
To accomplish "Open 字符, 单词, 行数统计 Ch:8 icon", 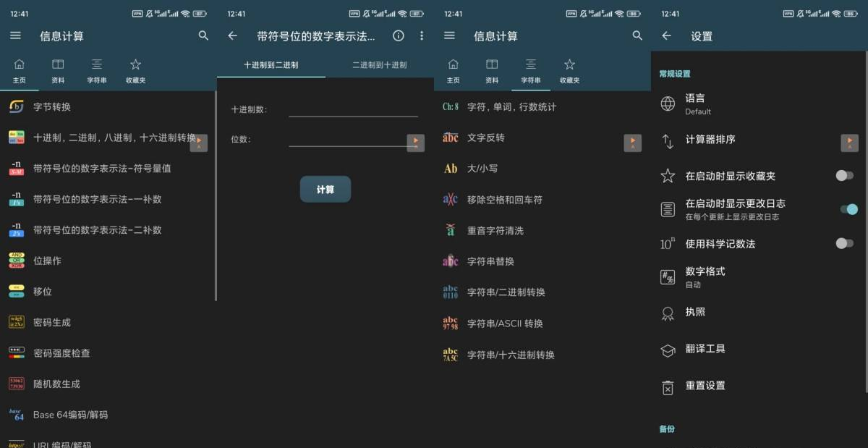I will 451,107.
